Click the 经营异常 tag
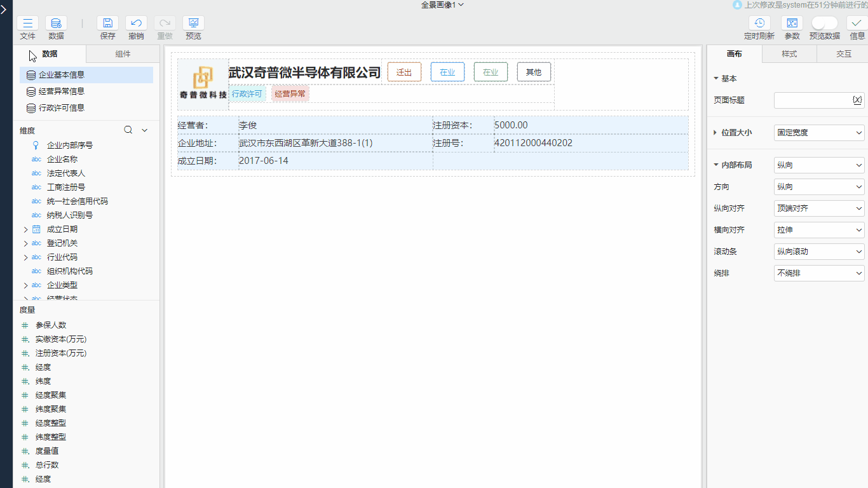Screen dimensions: 868x488 click(x=290, y=93)
